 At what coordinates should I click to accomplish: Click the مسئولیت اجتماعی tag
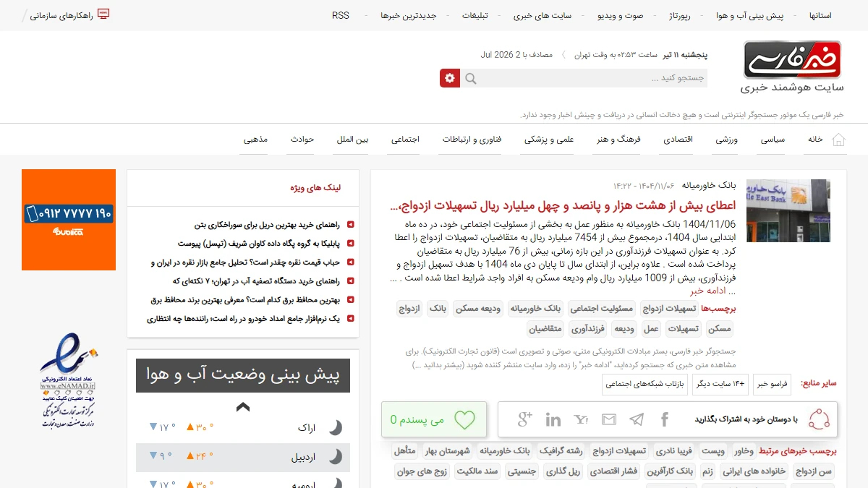pyautogui.click(x=601, y=309)
